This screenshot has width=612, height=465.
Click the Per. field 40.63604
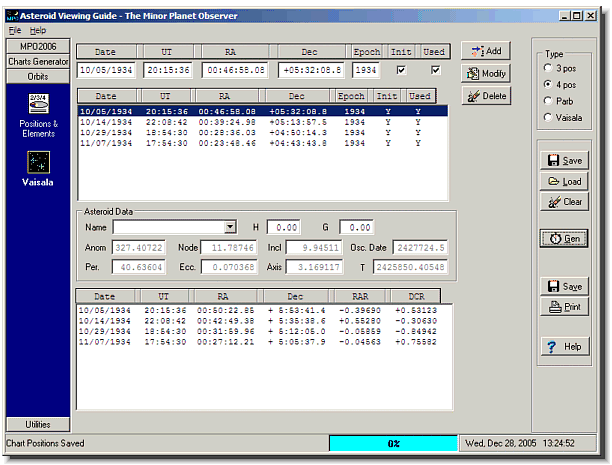pos(139,267)
